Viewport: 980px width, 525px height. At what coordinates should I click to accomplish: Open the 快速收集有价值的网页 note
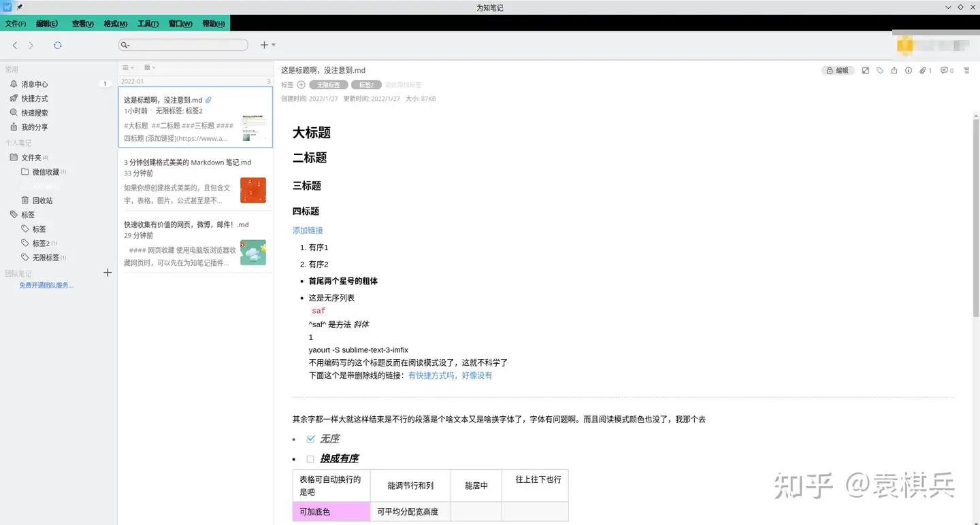195,242
